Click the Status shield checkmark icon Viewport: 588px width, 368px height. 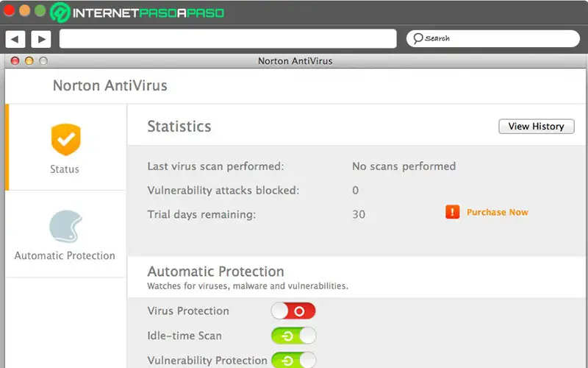[65, 139]
